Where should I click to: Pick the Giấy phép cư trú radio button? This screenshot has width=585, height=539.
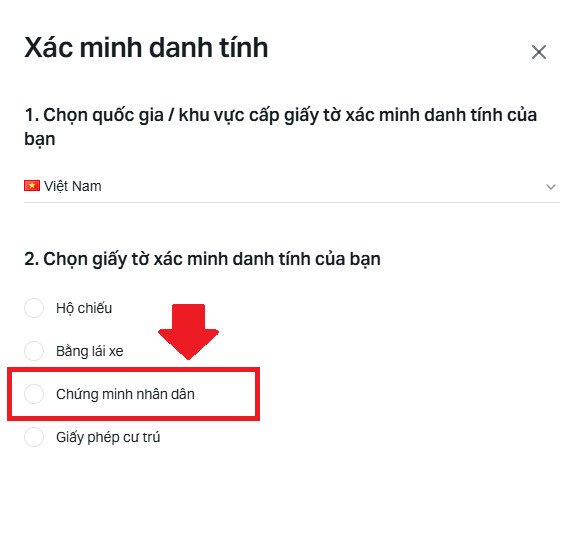(x=34, y=437)
